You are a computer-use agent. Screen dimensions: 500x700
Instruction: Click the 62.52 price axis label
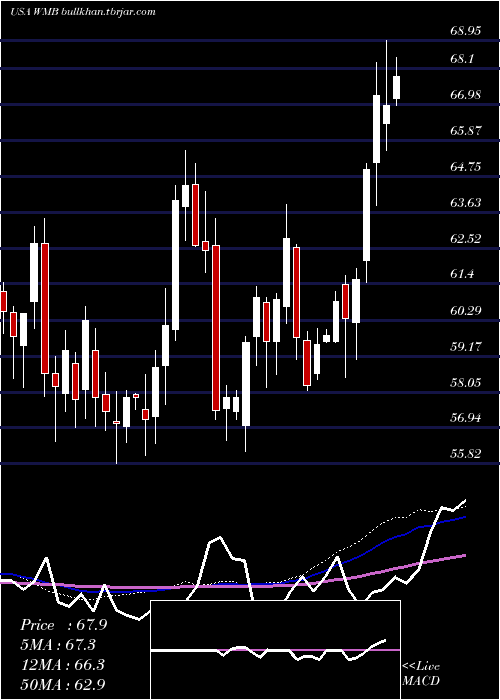coord(466,238)
